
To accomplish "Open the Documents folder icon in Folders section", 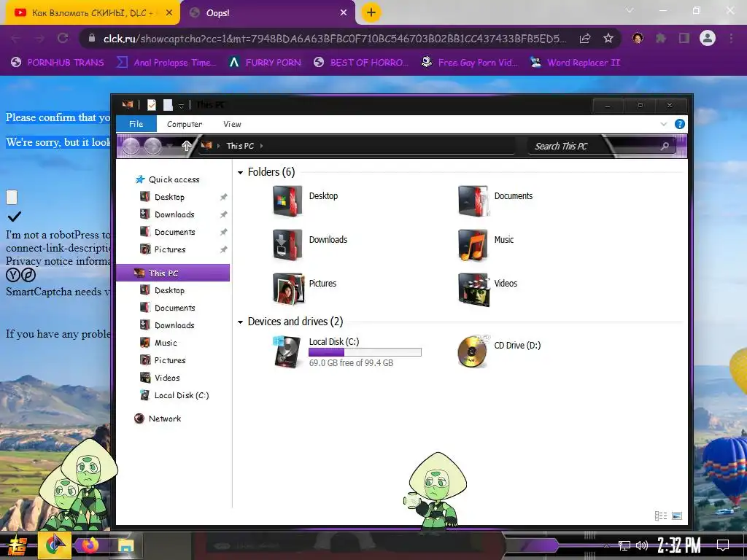I will [x=473, y=201].
